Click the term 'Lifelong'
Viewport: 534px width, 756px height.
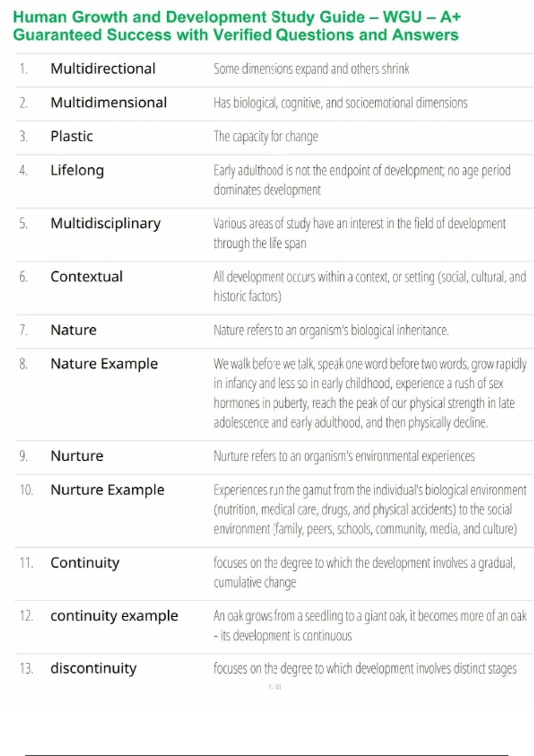pos(77,170)
